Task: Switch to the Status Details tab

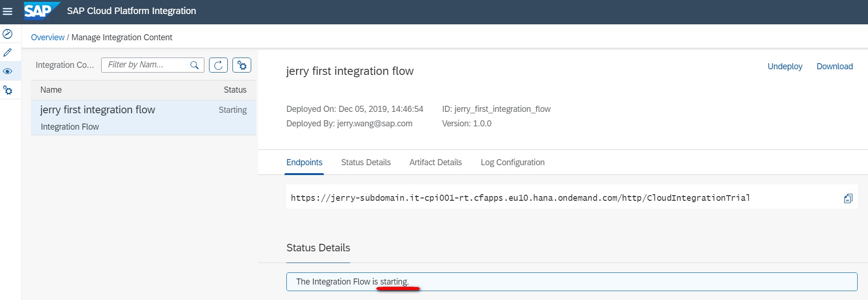Action: [366, 162]
